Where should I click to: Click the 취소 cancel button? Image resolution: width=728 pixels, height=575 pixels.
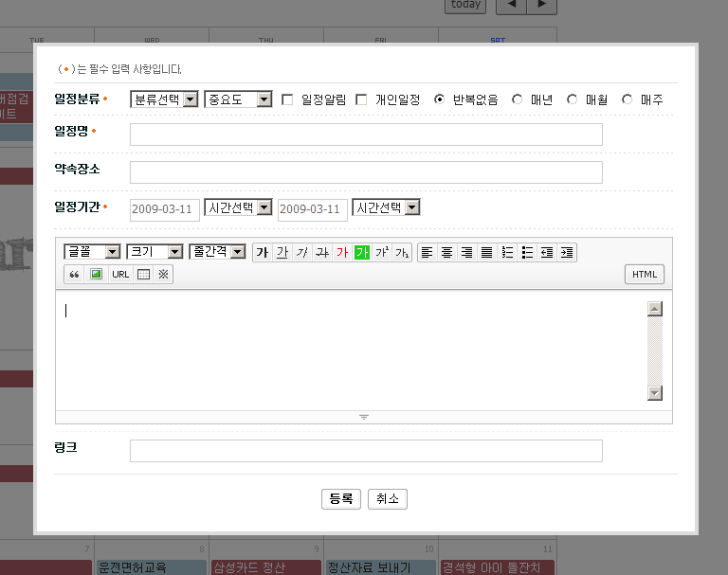click(x=388, y=498)
